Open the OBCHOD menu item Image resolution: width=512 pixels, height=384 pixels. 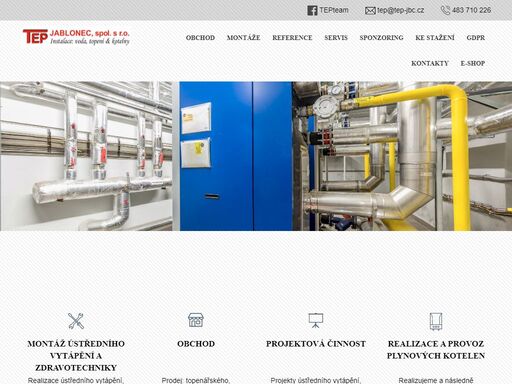click(x=200, y=38)
